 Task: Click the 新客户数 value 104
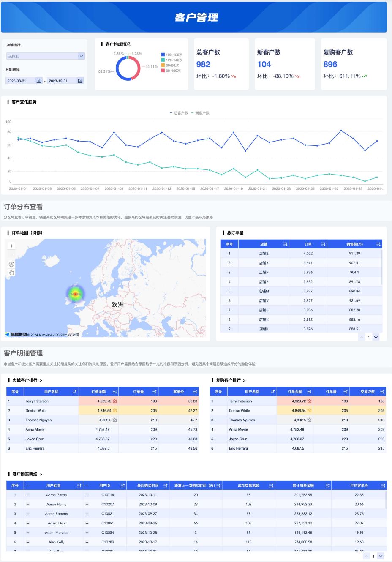point(264,64)
